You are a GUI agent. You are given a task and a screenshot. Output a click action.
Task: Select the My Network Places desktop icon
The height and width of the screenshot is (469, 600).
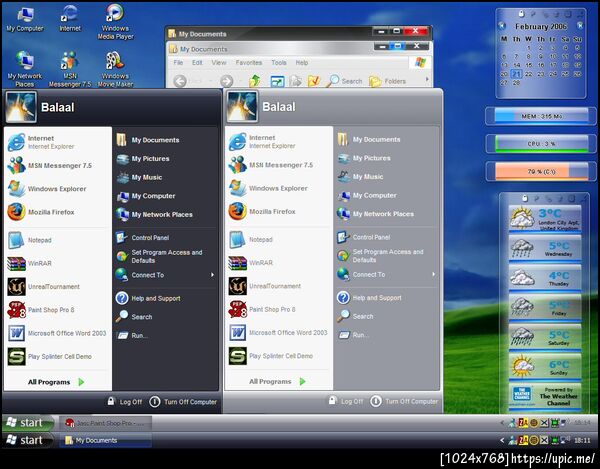[25, 69]
